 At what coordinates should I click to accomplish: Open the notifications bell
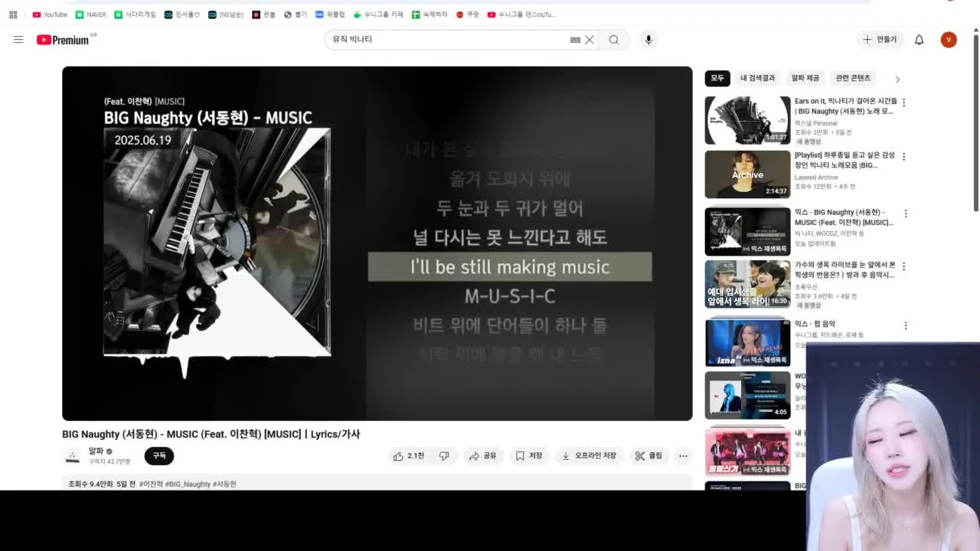click(920, 40)
